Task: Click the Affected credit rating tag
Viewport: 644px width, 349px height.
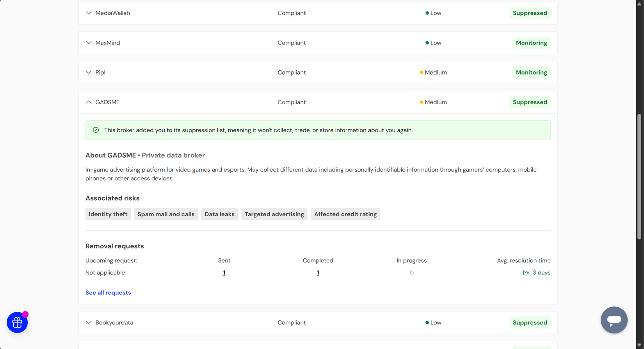Action: (345, 214)
